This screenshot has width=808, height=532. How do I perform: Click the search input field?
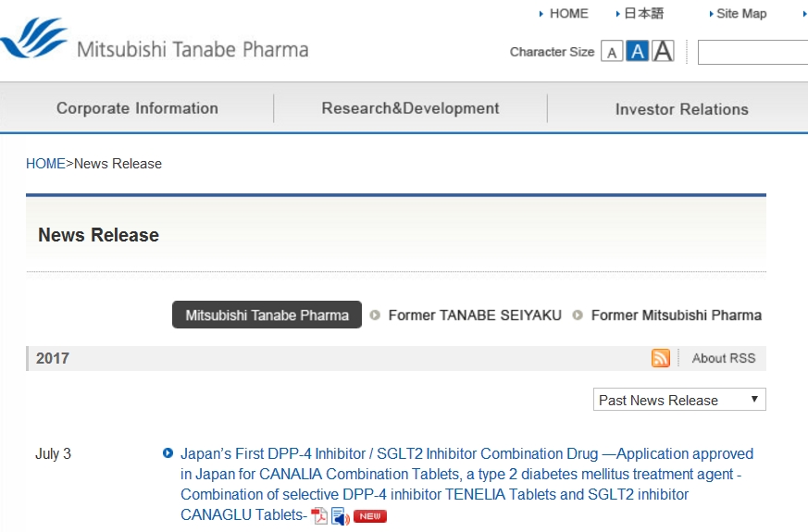point(752,53)
